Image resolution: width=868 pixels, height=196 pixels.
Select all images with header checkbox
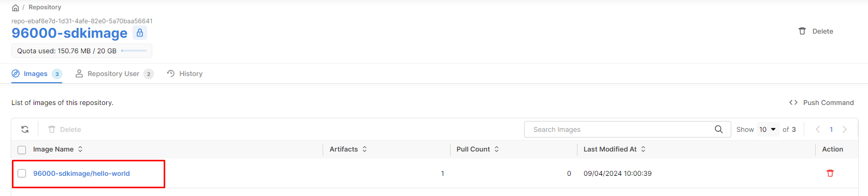[22, 150]
